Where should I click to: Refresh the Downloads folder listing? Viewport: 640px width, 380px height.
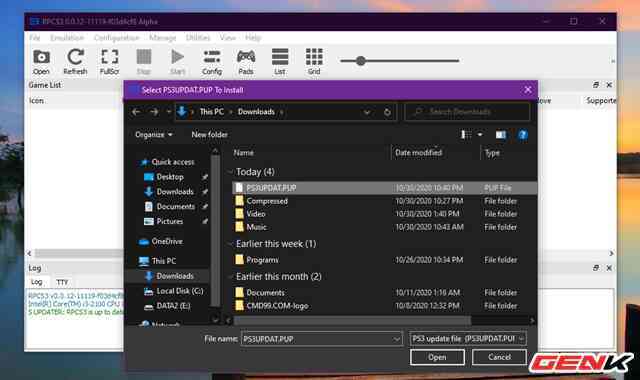[x=387, y=112]
